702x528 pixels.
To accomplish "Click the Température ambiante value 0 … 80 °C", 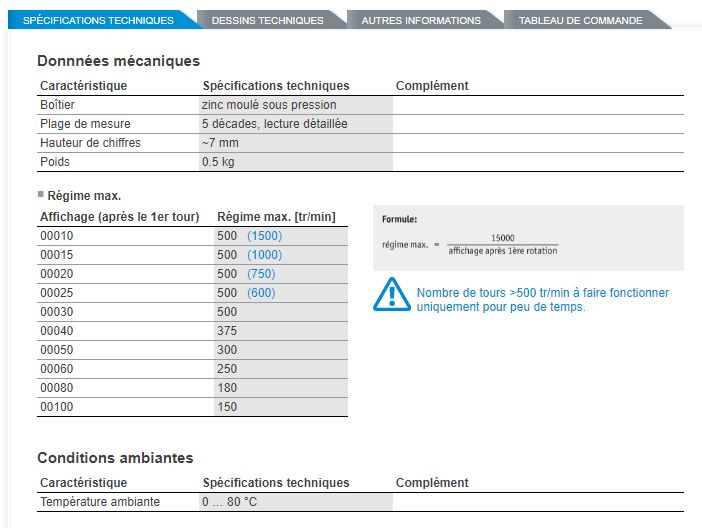I will 229,502.
